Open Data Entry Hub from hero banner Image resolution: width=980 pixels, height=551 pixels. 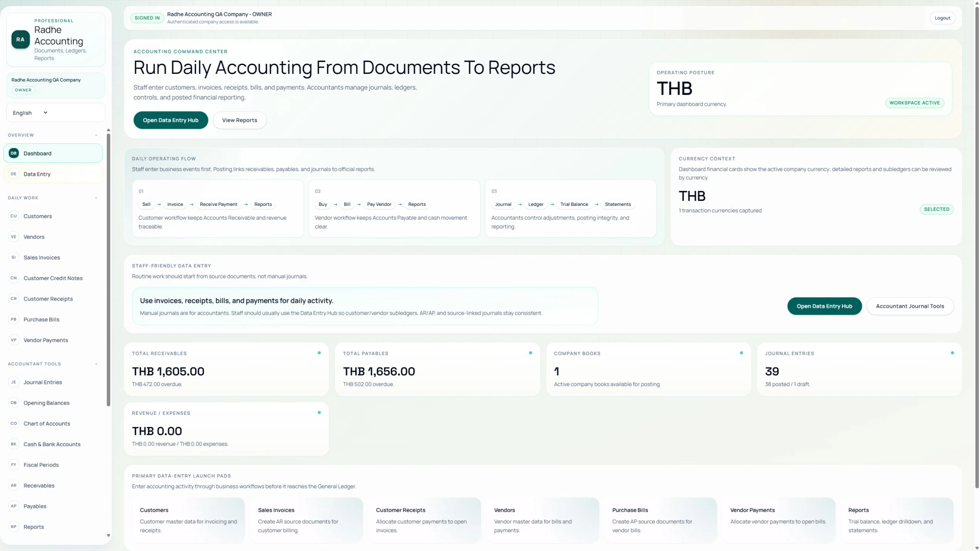171,120
